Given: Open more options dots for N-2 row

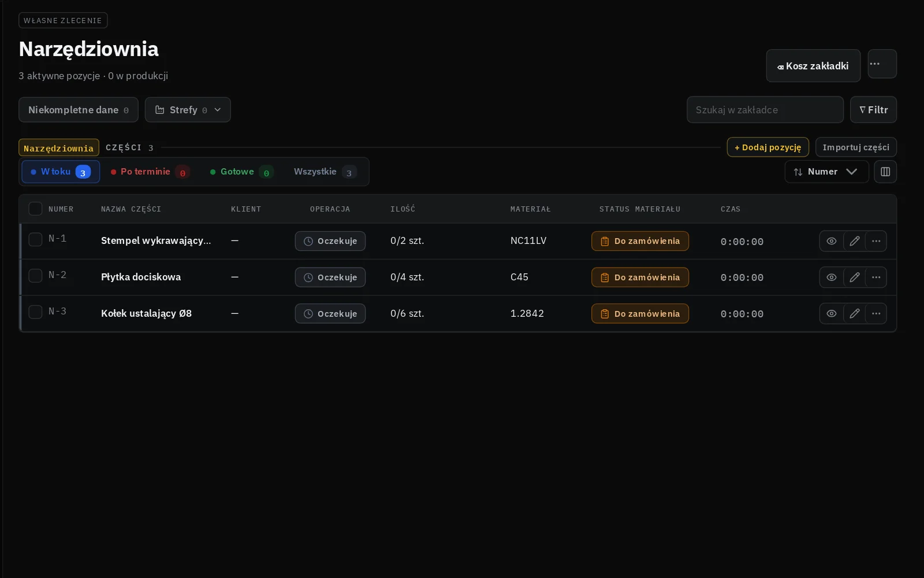Looking at the screenshot, I should click(876, 277).
